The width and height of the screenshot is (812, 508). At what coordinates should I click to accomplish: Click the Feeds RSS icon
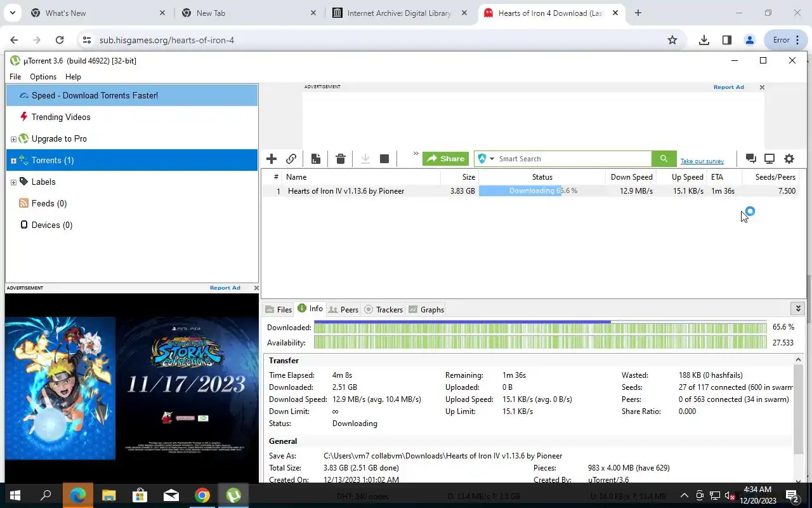tap(23, 203)
